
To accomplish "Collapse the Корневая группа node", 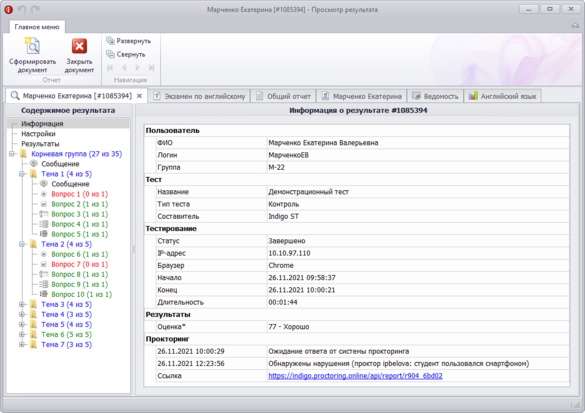I will 12,154.
